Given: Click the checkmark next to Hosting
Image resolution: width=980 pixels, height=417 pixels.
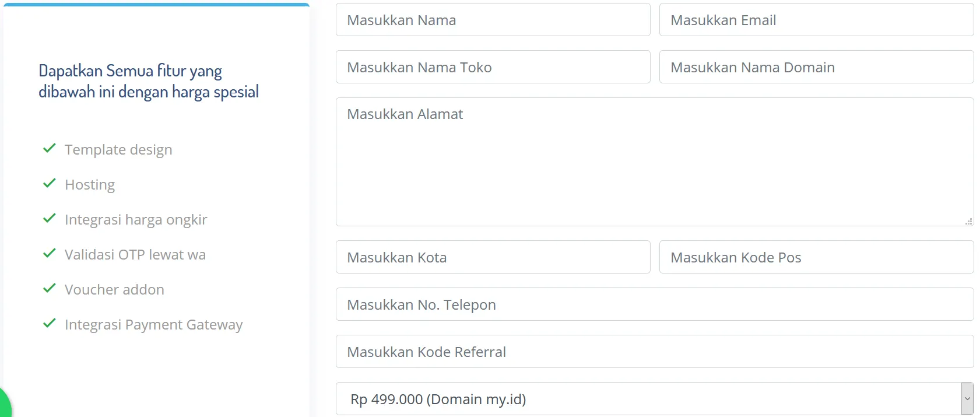Looking at the screenshot, I should pos(50,184).
